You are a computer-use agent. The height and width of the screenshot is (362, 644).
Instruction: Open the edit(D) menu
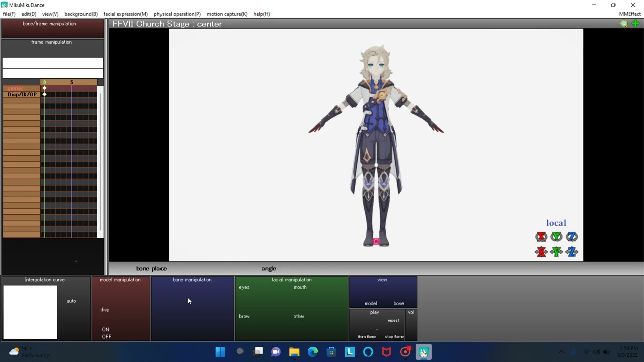pyautogui.click(x=29, y=14)
